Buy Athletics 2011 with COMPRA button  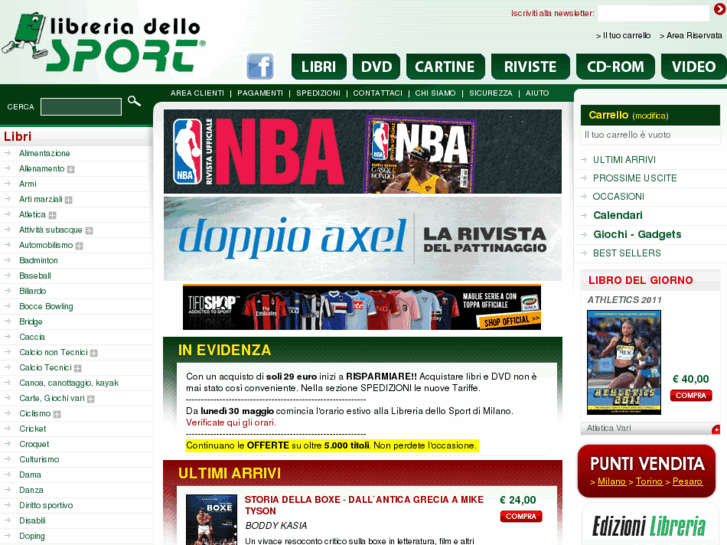pos(691,396)
